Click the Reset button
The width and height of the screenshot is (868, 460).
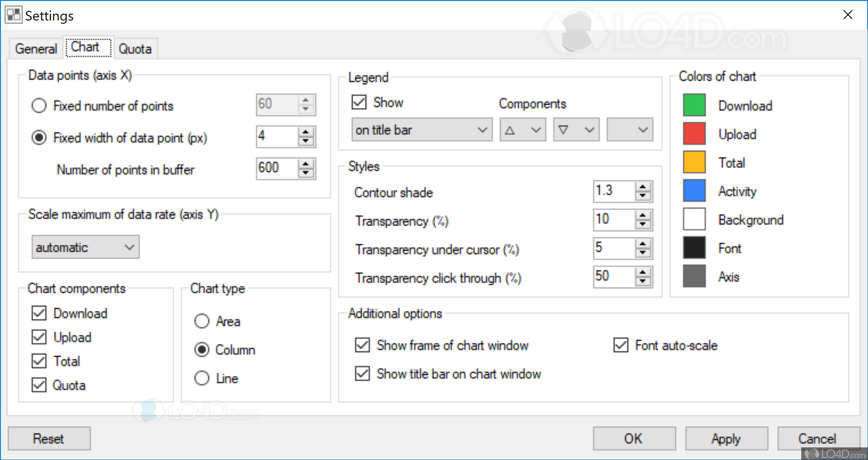[x=49, y=438]
